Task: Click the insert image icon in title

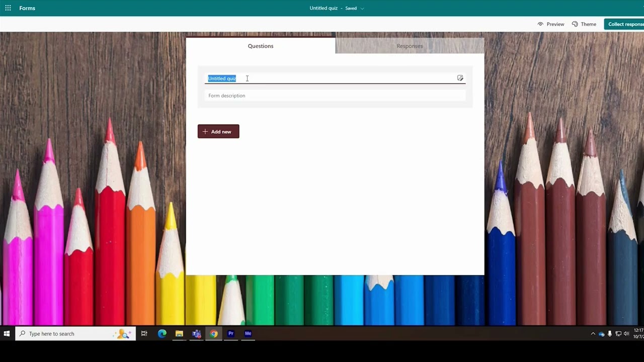Action: point(460,78)
